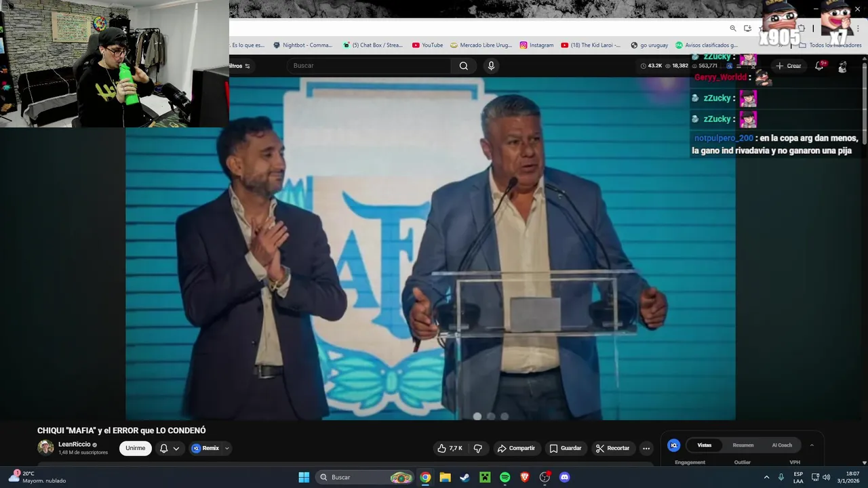Open the LeanRiccio channel avatar
This screenshot has height=488, width=868.
click(45, 447)
